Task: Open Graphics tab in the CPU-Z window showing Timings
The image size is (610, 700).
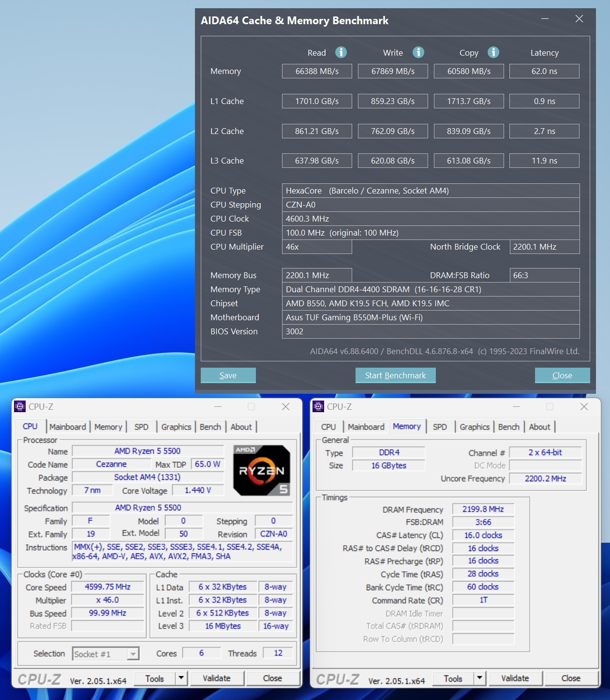Action: point(475,427)
